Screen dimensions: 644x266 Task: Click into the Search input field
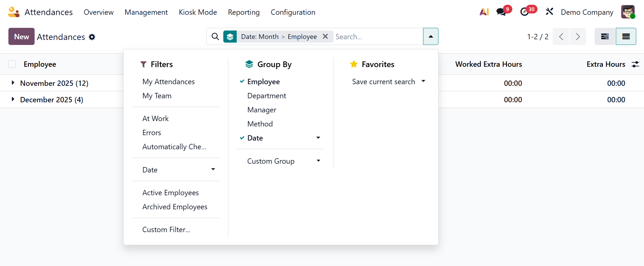click(378, 37)
